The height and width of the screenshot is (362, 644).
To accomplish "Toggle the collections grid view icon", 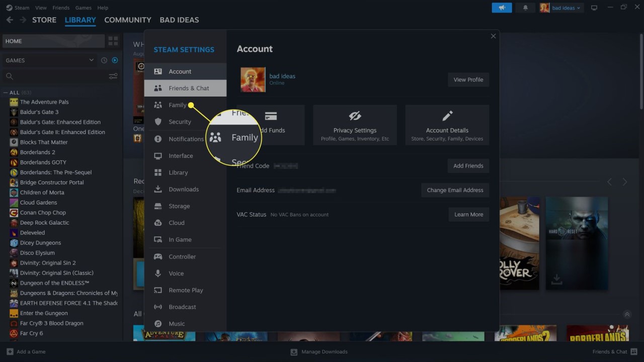I will tap(113, 41).
